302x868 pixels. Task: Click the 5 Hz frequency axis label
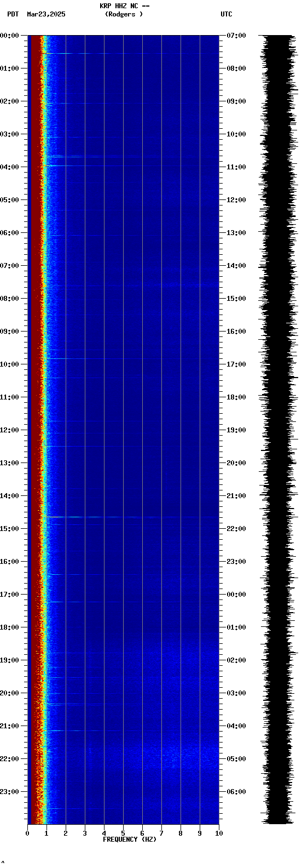point(123,833)
